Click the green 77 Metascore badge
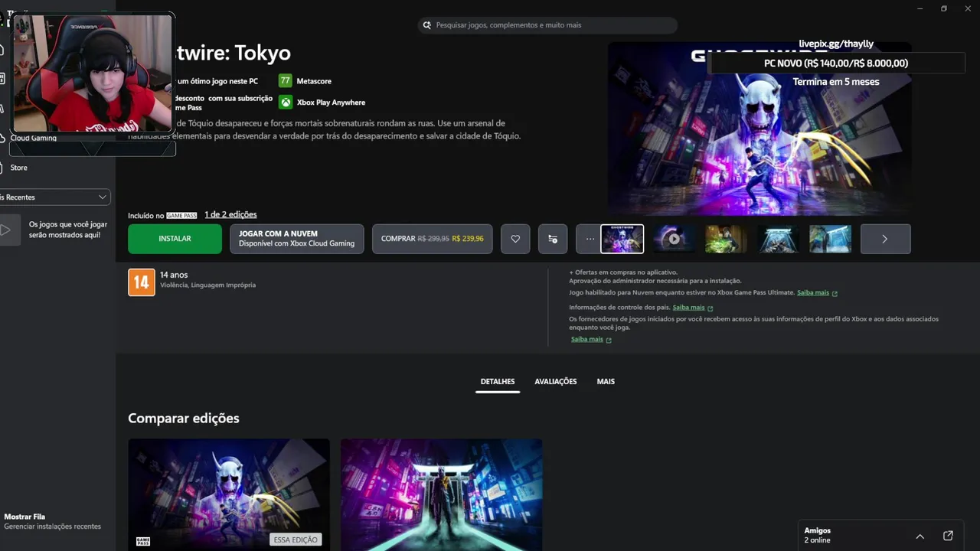The height and width of the screenshot is (551, 980). coord(285,80)
